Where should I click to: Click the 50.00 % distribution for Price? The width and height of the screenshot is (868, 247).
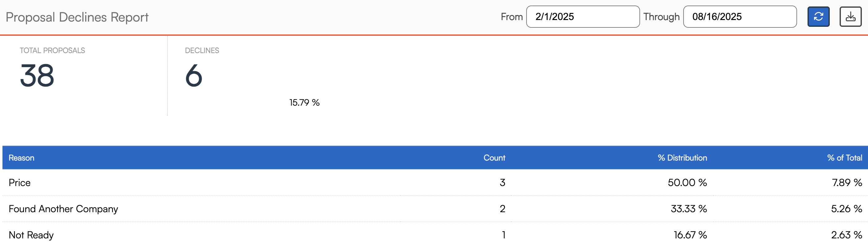[687, 182]
